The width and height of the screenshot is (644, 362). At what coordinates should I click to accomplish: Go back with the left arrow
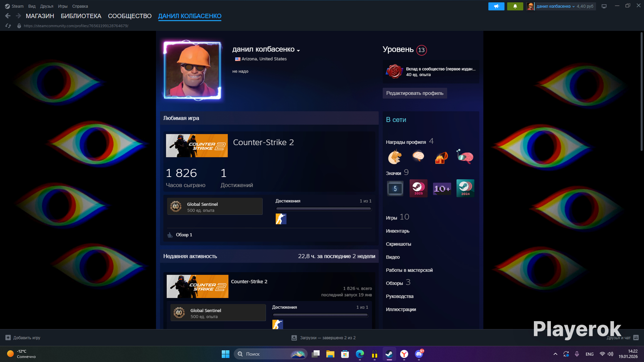tap(8, 16)
